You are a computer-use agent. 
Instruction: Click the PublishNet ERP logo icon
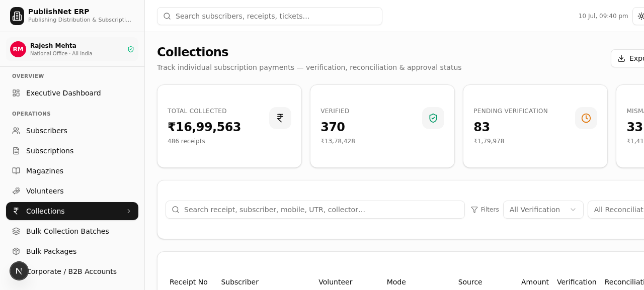pyautogui.click(x=17, y=16)
